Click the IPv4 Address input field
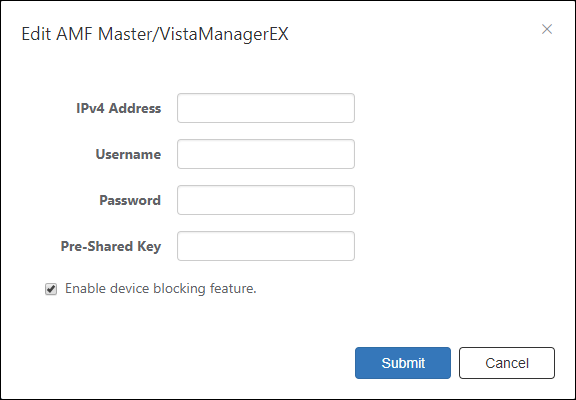 (266, 108)
